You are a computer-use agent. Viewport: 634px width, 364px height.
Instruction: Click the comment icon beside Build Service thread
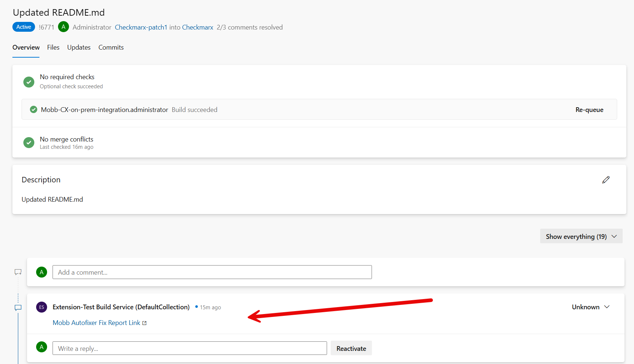click(x=18, y=307)
